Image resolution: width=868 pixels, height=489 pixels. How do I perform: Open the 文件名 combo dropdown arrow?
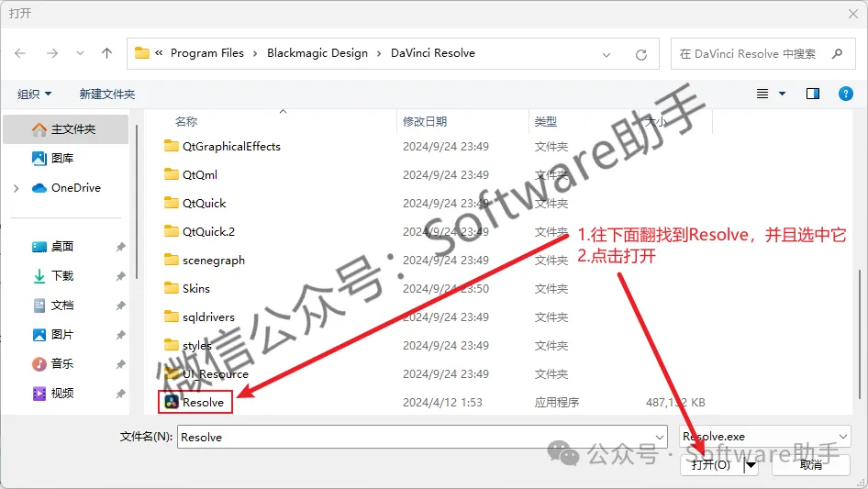point(660,437)
